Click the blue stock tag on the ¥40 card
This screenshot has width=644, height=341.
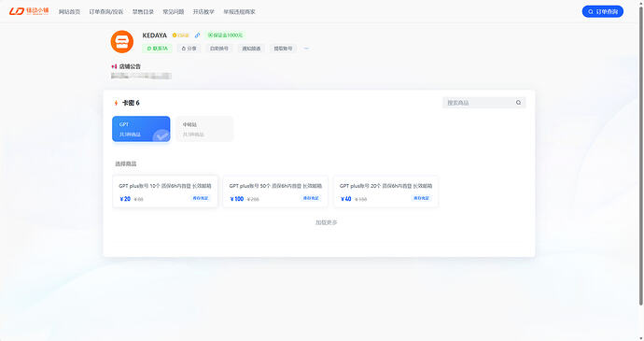click(421, 198)
